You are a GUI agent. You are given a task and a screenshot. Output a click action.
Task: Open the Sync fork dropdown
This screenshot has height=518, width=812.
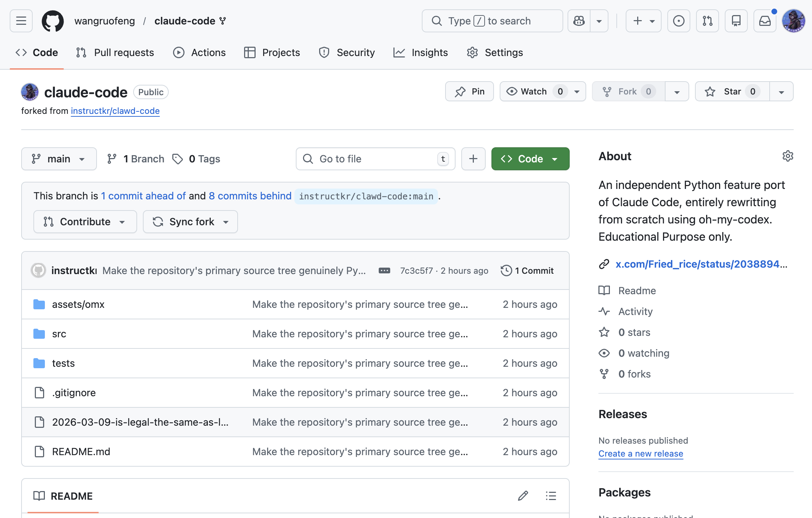190,222
